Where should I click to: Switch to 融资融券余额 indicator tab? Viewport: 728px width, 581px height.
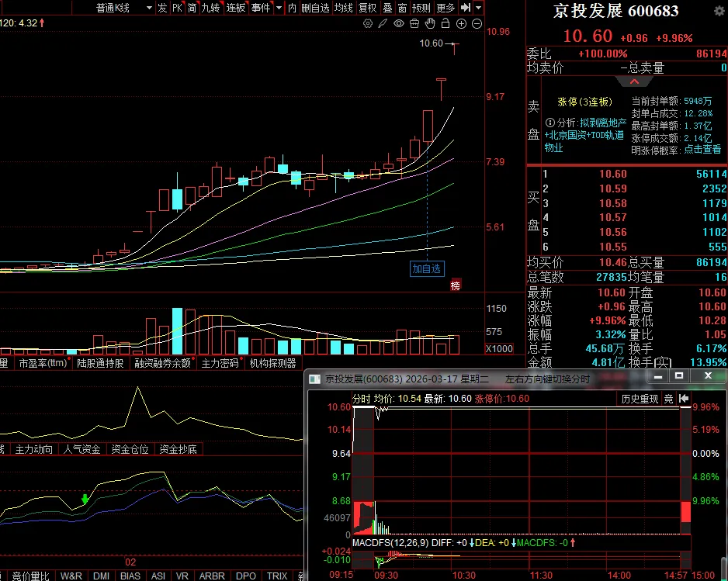pos(162,363)
